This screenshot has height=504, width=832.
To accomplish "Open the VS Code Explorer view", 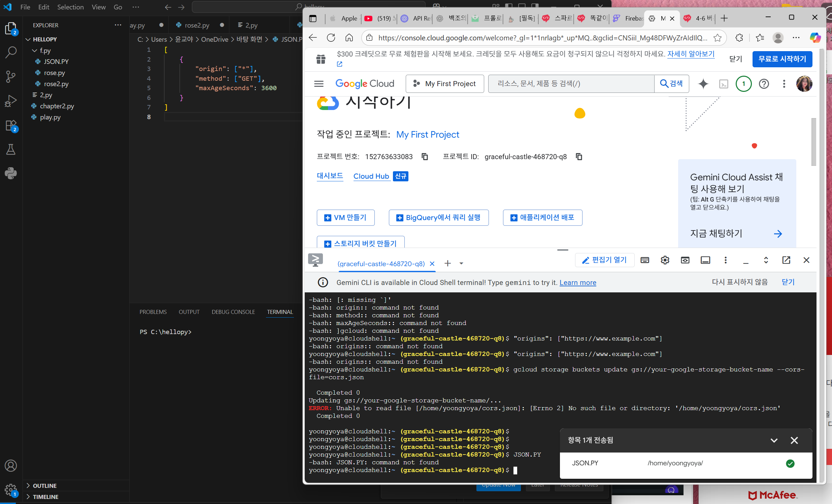I will tap(11, 28).
